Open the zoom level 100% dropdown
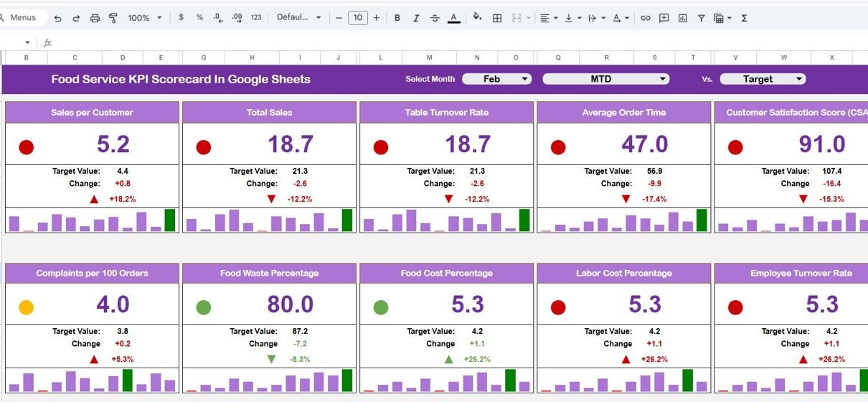Viewport: 868px width, 402px height. 145,18
